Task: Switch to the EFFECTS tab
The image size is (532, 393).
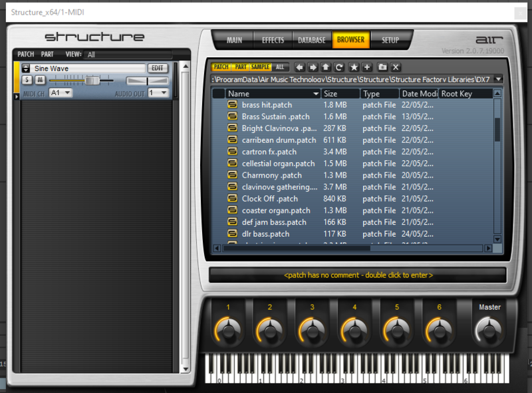Action: [273, 40]
